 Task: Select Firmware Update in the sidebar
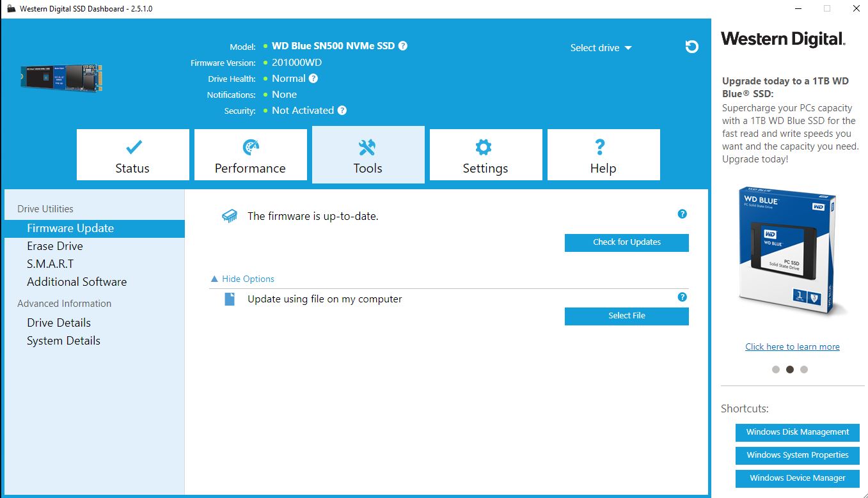(95, 228)
